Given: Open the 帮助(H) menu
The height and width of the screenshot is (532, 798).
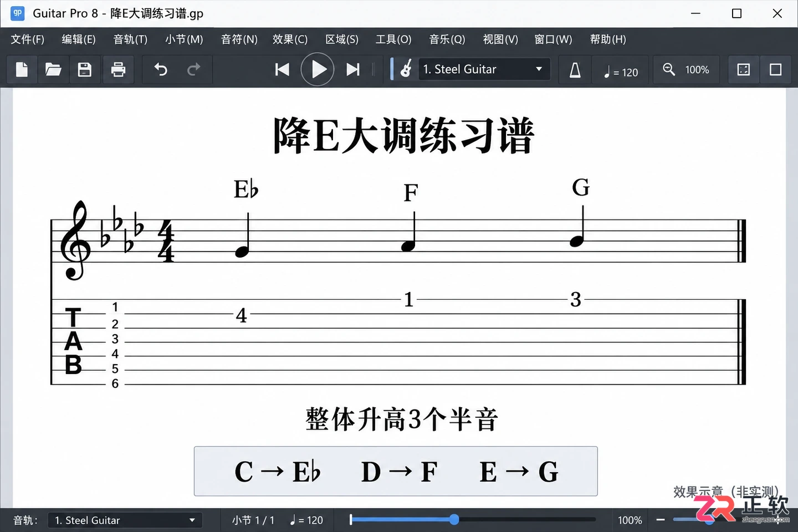Looking at the screenshot, I should [x=608, y=39].
